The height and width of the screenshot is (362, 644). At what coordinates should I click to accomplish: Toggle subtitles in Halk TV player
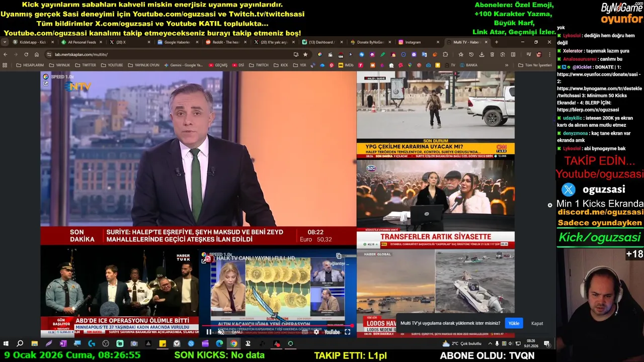tap(304, 332)
